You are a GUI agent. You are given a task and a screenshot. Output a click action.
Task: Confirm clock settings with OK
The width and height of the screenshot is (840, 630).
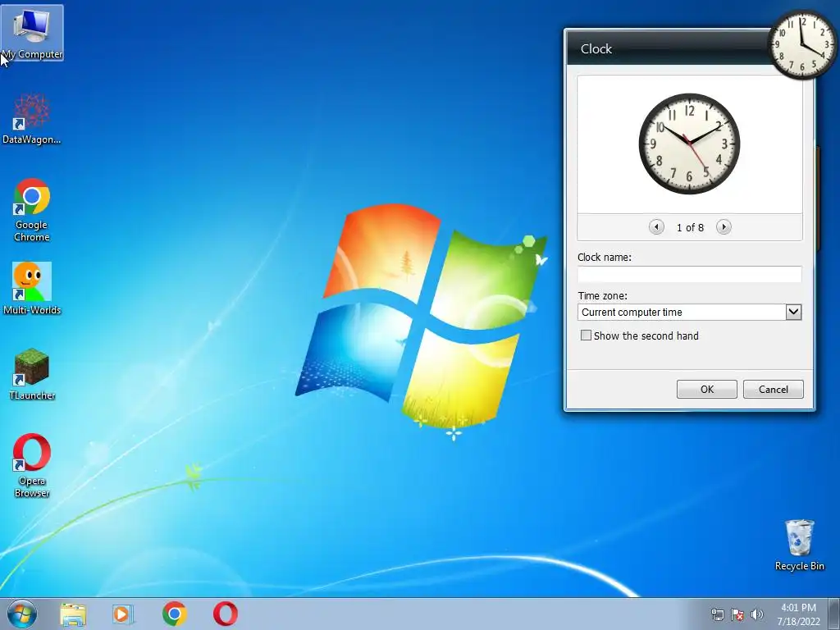point(706,390)
